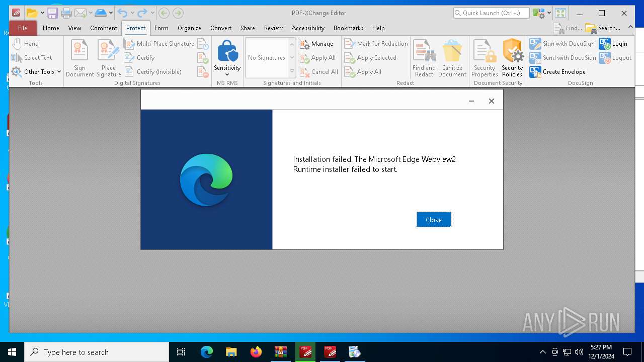The height and width of the screenshot is (362, 644).
Task: Click the Save floppy disk icon
Action: (x=52, y=13)
